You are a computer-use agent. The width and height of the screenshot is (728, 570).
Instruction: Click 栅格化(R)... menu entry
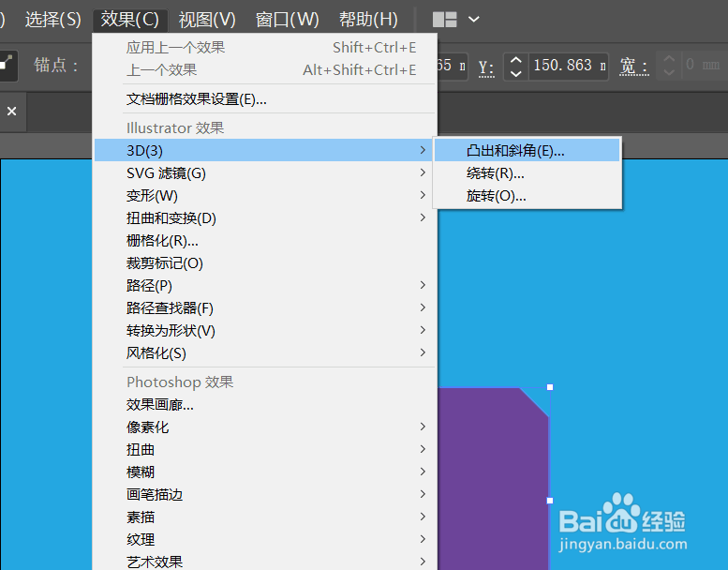[265, 241]
